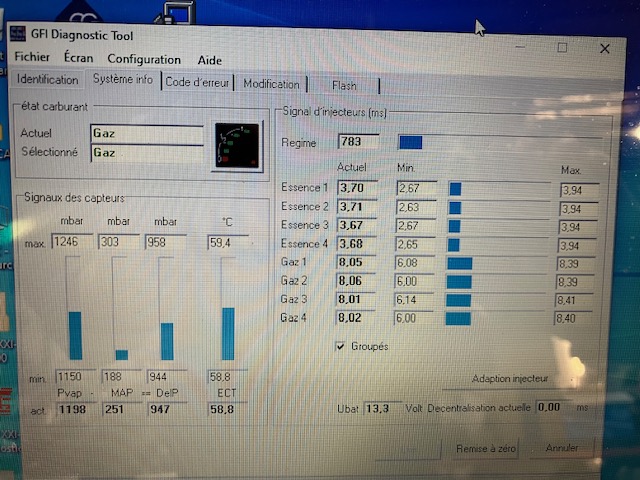Click the Gaz 1 injector bar
The image size is (640, 480).
[x=496, y=263]
